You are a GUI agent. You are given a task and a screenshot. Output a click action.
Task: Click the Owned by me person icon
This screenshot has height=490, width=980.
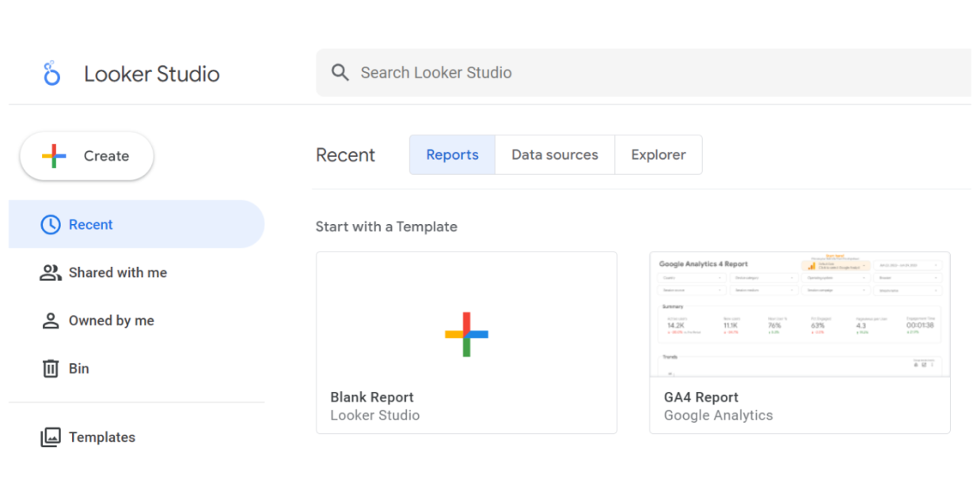pyautogui.click(x=50, y=321)
